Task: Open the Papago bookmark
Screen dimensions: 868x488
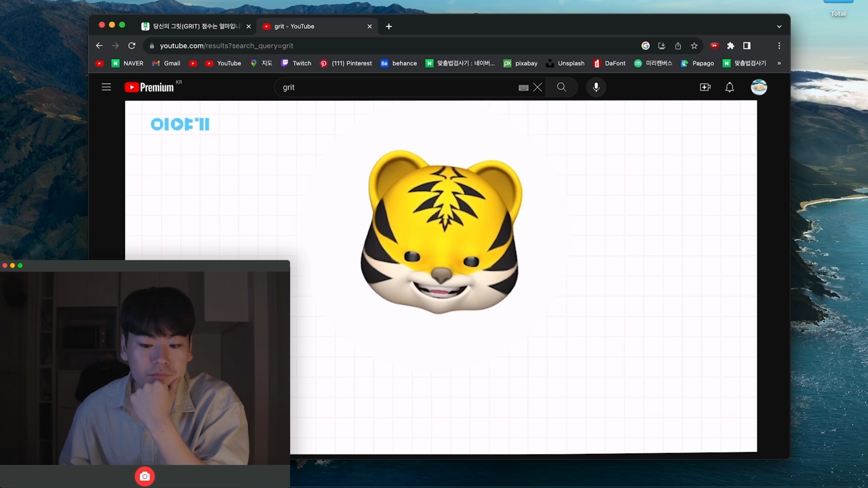Action: click(x=698, y=63)
